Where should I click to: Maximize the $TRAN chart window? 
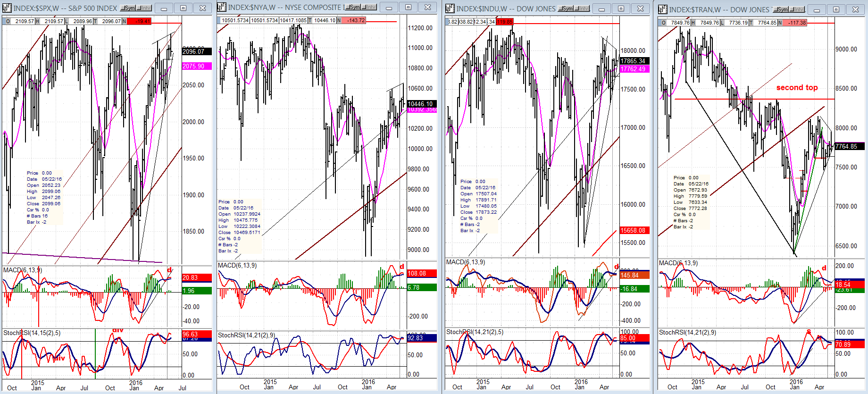pyautogui.click(x=836, y=9)
